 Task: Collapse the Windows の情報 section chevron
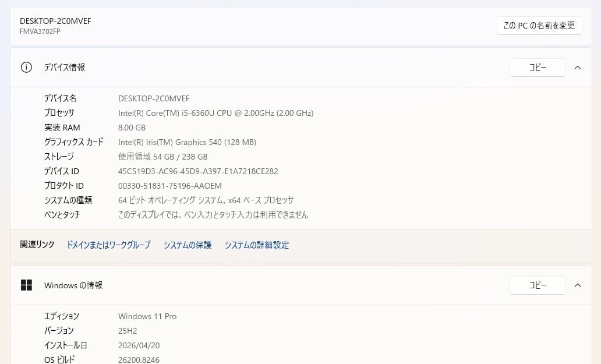point(578,285)
